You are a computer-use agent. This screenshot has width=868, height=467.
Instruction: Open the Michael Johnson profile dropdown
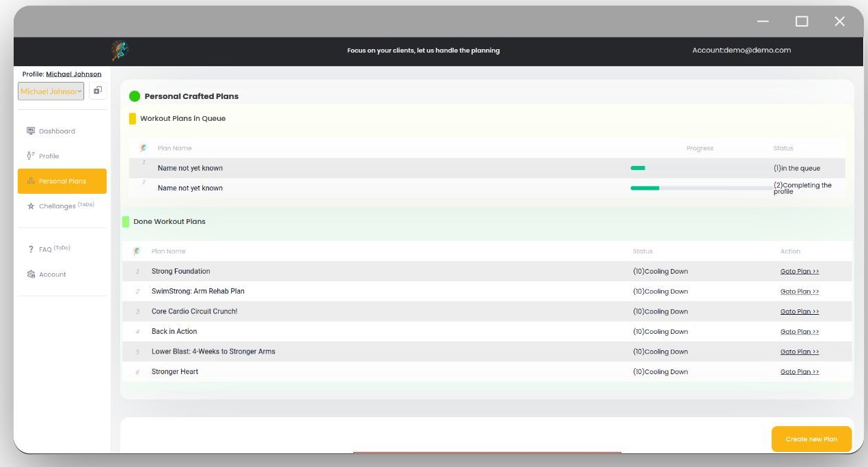click(x=51, y=91)
